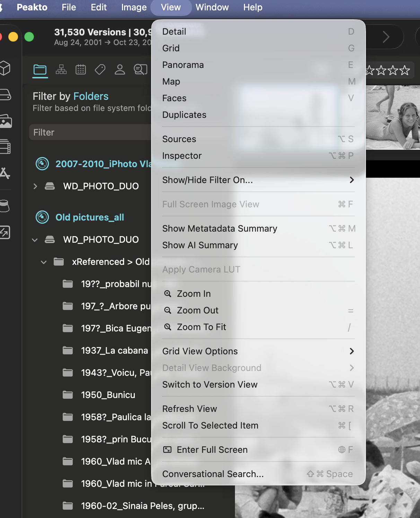Image resolution: width=420 pixels, height=518 pixels.
Task: Click the beach woman photo thumbnail
Action: tap(393, 118)
